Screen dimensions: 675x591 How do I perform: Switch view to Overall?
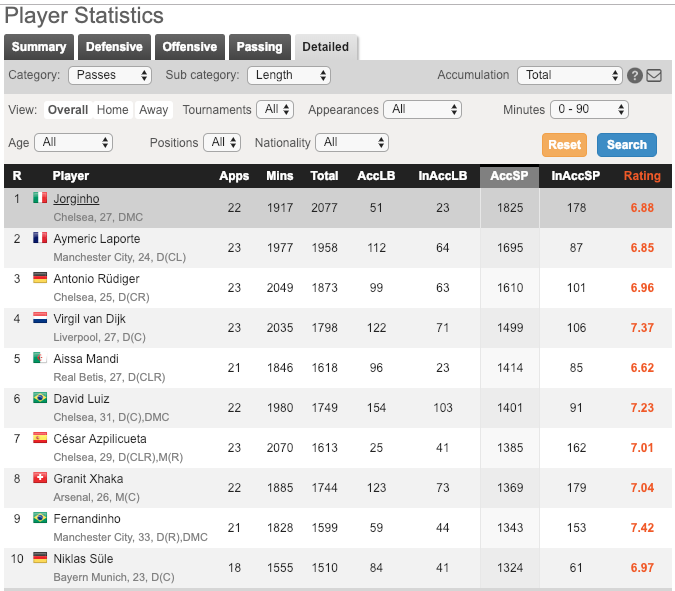point(68,110)
